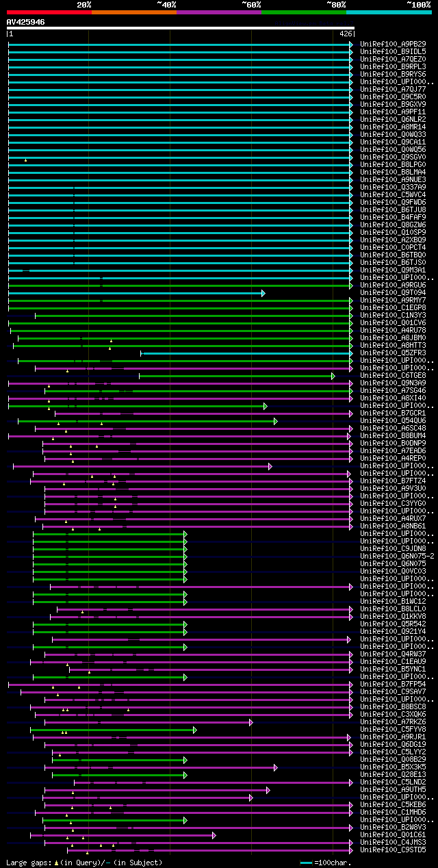Click the label UniRef100_C5WVC4
Image resolution: width=438 pixels, height=868 pixels.
393,195
